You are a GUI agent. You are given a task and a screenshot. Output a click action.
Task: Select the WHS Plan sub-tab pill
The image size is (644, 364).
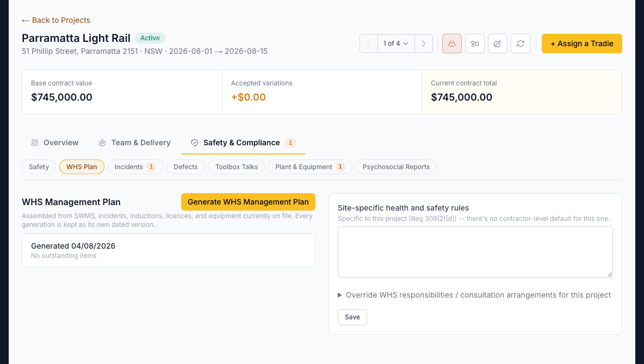pos(82,167)
